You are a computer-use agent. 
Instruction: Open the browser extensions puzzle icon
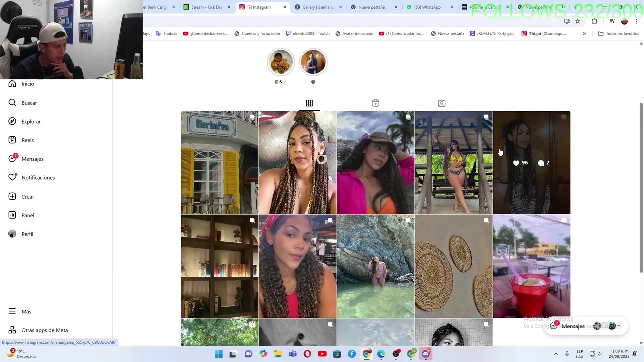point(595,21)
